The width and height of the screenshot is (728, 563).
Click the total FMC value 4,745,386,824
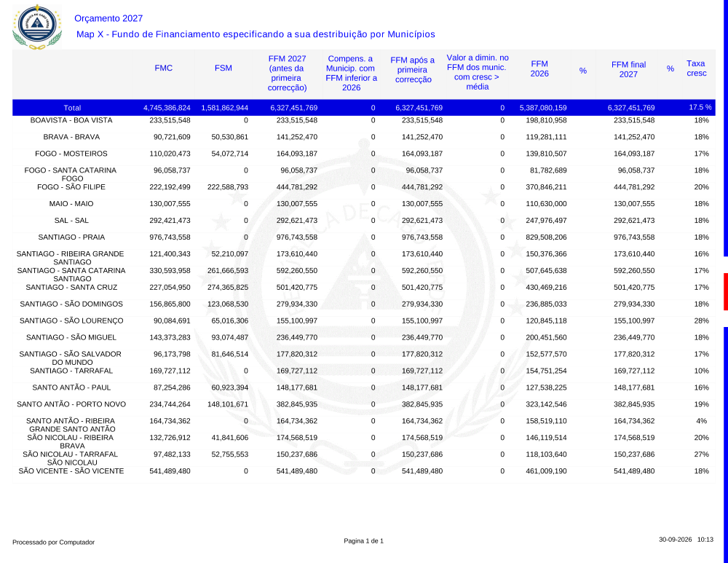[x=167, y=108]
